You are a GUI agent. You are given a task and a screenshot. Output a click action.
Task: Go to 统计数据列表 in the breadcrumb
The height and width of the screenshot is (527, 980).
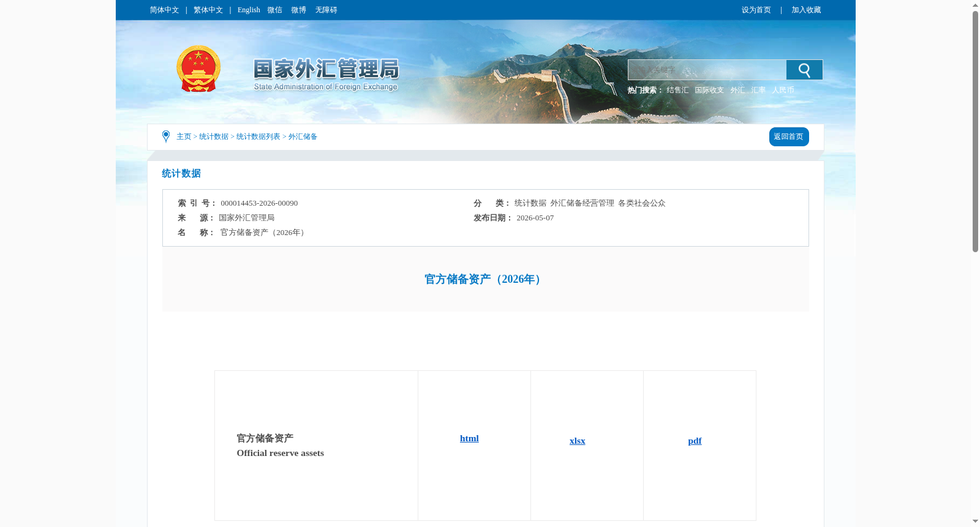(258, 136)
